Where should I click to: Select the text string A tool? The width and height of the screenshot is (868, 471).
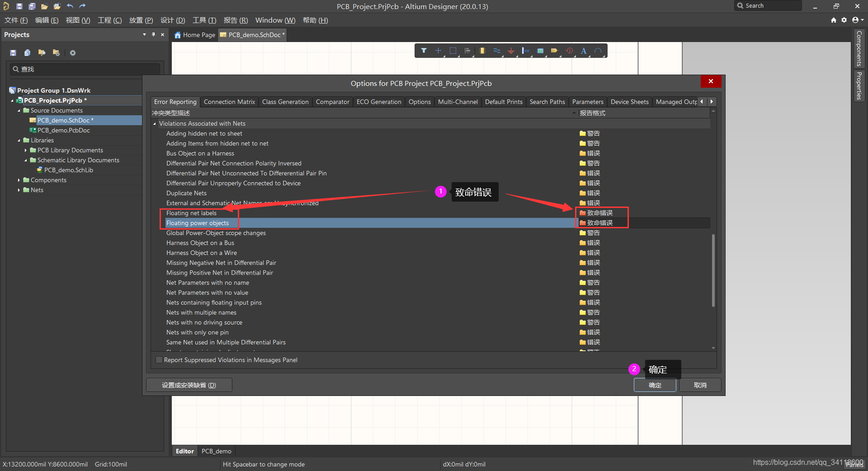[x=584, y=51]
